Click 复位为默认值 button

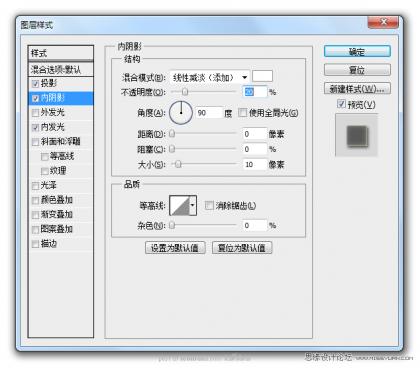(x=242, y=248)
